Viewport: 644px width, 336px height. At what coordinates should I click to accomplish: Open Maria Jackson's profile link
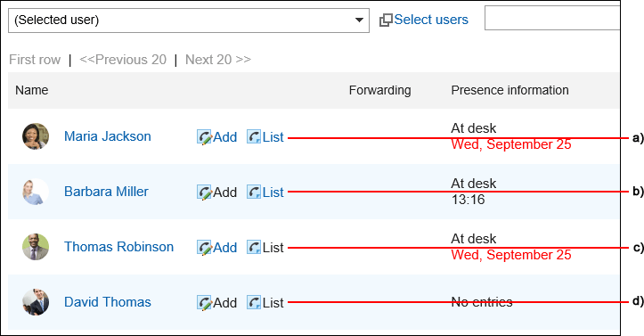(x=108, y=136)
